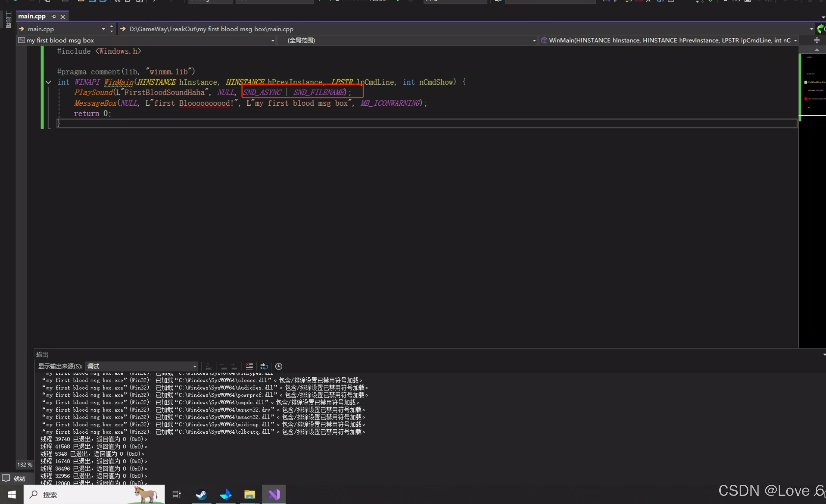Open Task View on the taskbar
Screen dimensions: 826x504
point(177,494)
